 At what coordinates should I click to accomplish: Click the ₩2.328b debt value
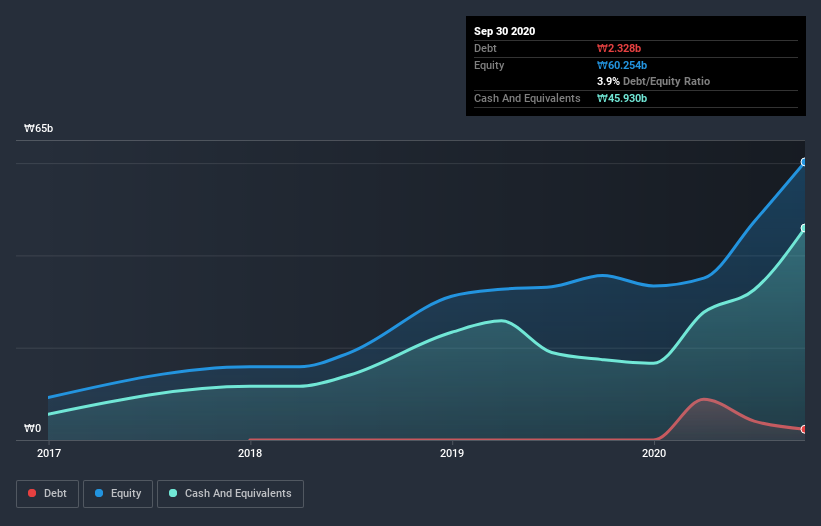click(619, 49)
